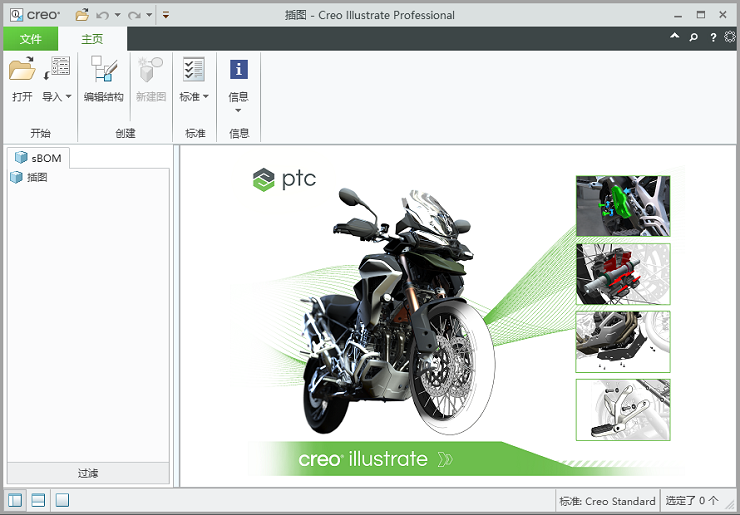Click the 过滤 filter button
The image size is (740, 515).
click(x=88, y=473)
